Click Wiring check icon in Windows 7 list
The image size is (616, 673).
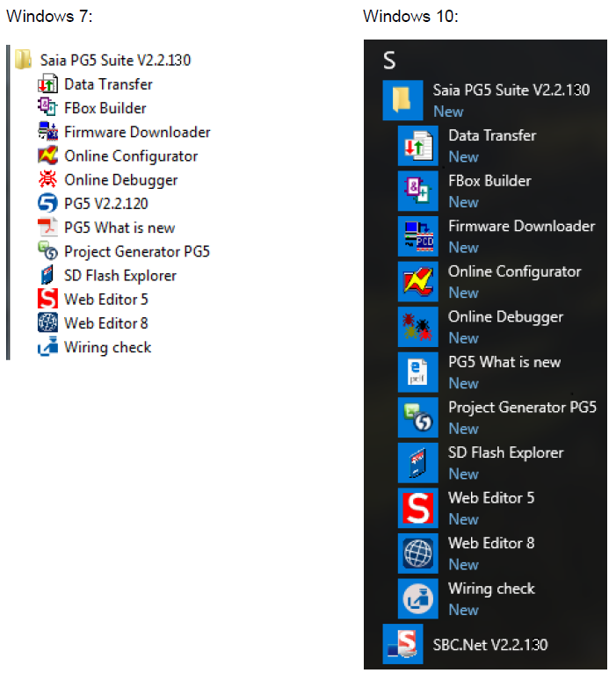point(47,347)
